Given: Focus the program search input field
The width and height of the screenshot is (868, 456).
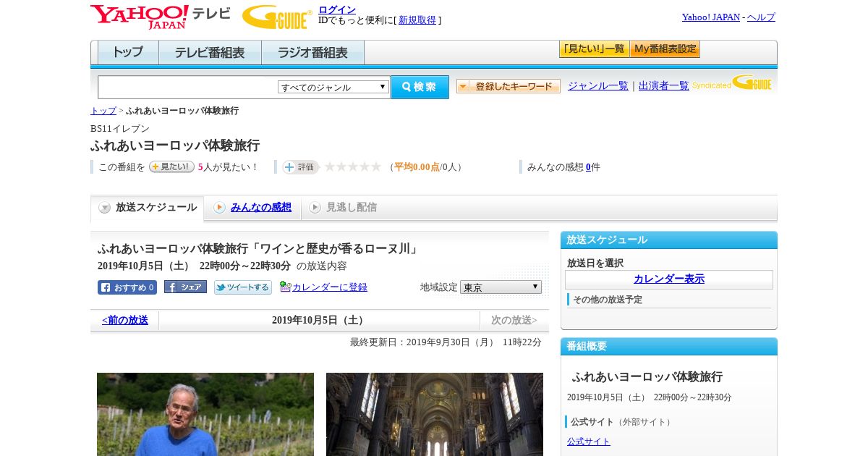Looking at the screenshot, I should 188,87.
